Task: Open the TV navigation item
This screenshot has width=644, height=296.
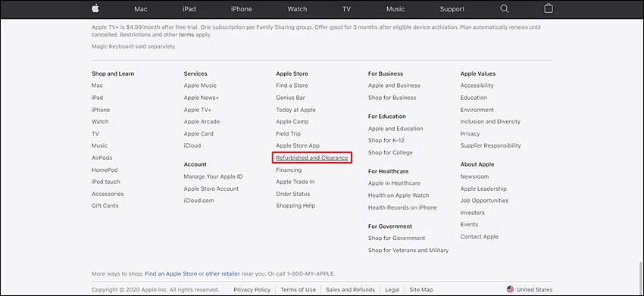Action: coord(347,9)
